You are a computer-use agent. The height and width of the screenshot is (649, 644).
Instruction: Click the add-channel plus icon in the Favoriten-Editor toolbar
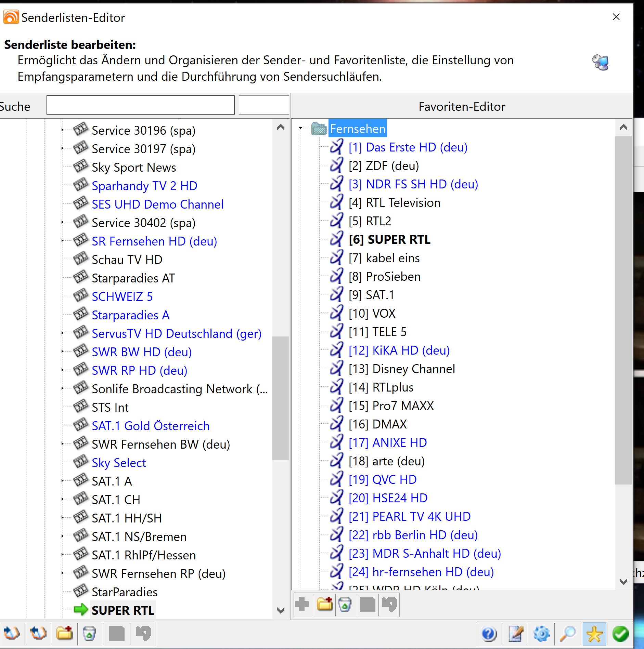pos(302,604)
